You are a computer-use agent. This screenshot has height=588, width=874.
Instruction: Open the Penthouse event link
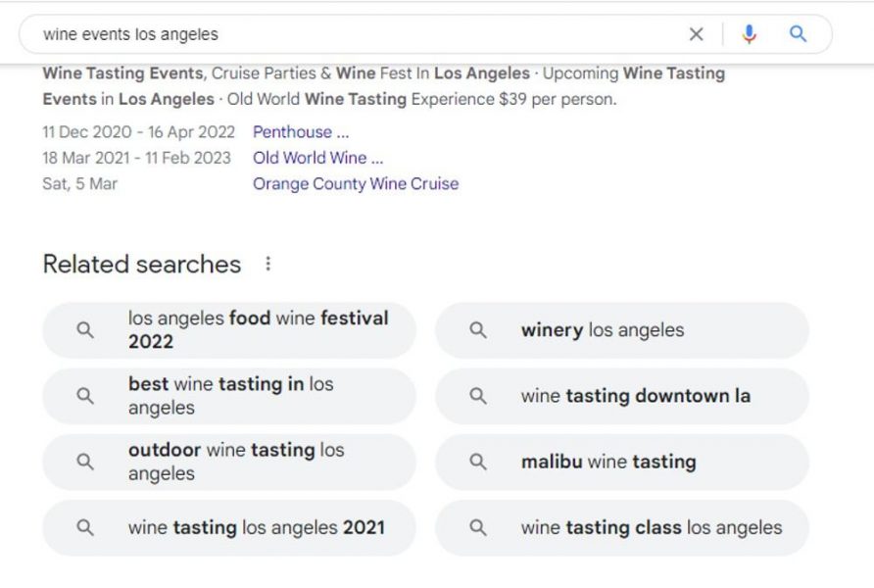301,131
